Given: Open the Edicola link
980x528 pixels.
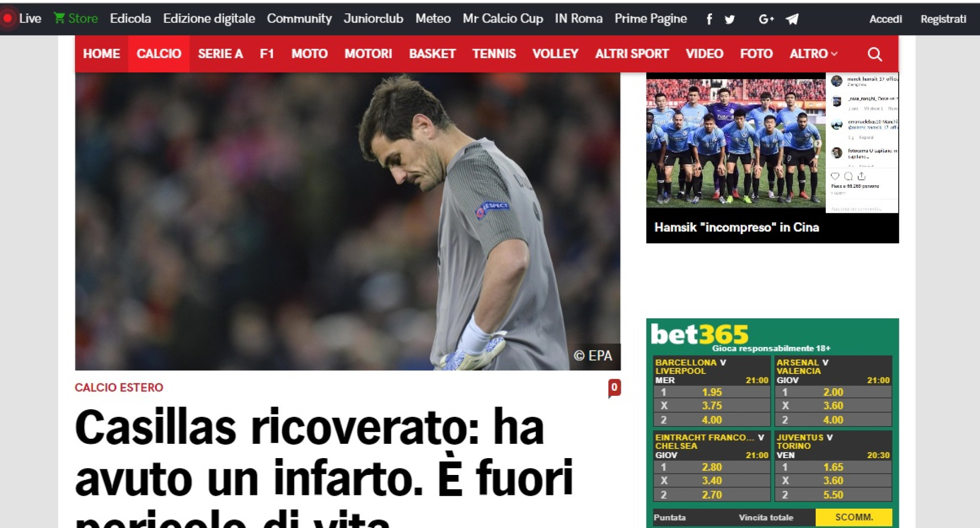Looking at the screenshot, I should (130, 18).
